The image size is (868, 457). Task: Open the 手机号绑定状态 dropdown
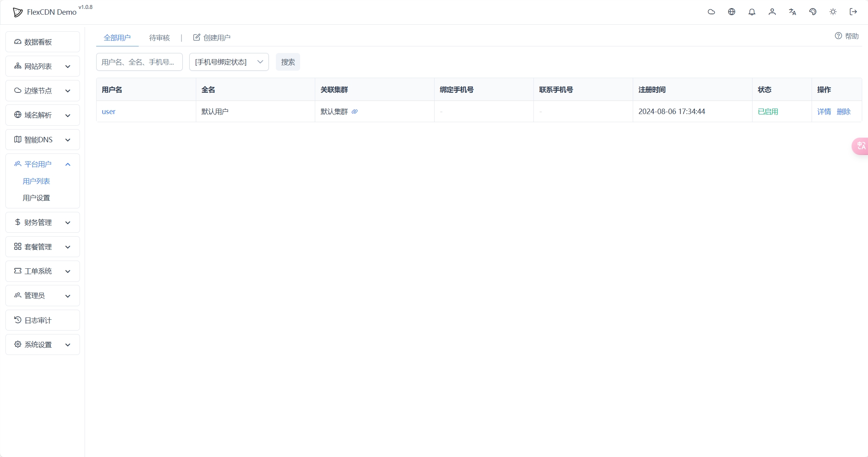pos(229,62)
